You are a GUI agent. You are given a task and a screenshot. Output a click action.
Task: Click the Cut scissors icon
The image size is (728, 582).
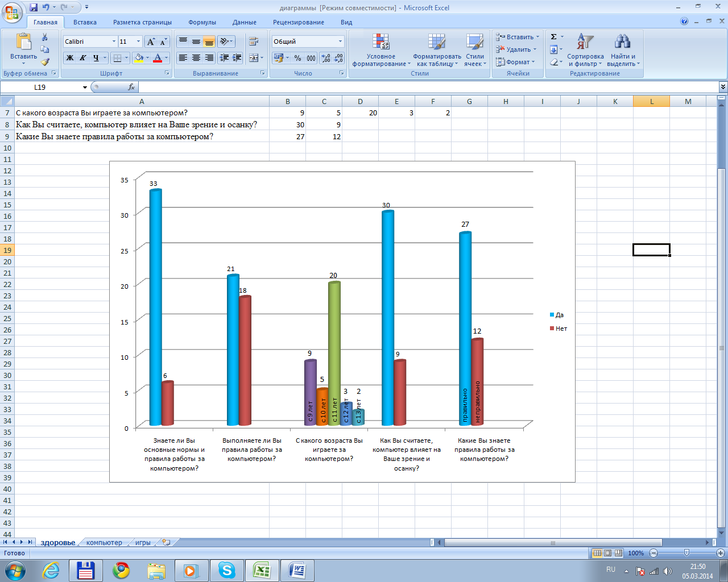click(x=45, y=37)
